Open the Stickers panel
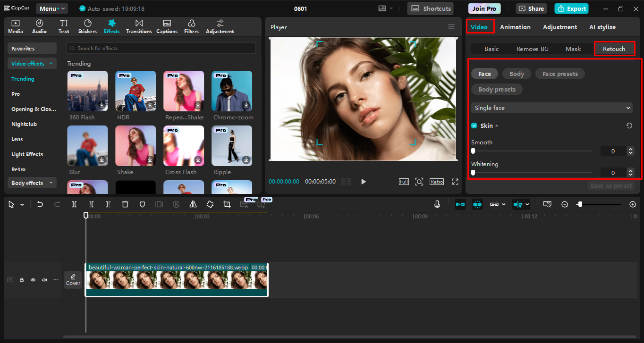Screen dimensions: 644x343 (87, 26)
